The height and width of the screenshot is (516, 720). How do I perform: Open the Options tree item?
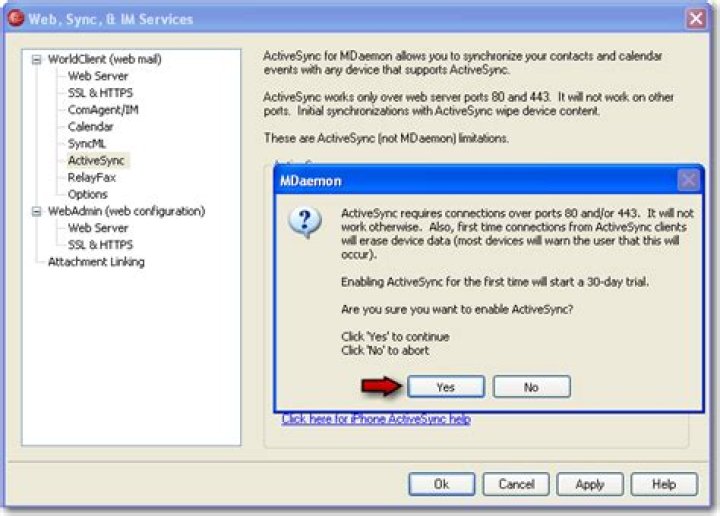[x=87, y=195]
